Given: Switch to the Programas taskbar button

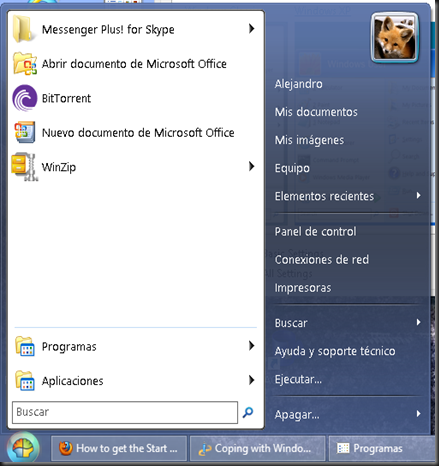Looking at the screenshot, I should (383, 448).
